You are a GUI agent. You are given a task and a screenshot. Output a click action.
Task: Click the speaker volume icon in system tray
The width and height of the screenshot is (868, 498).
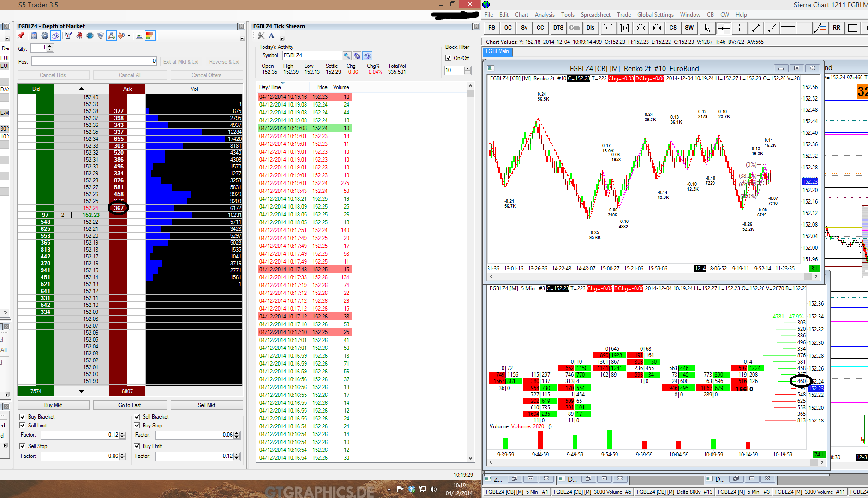[433, 489]
